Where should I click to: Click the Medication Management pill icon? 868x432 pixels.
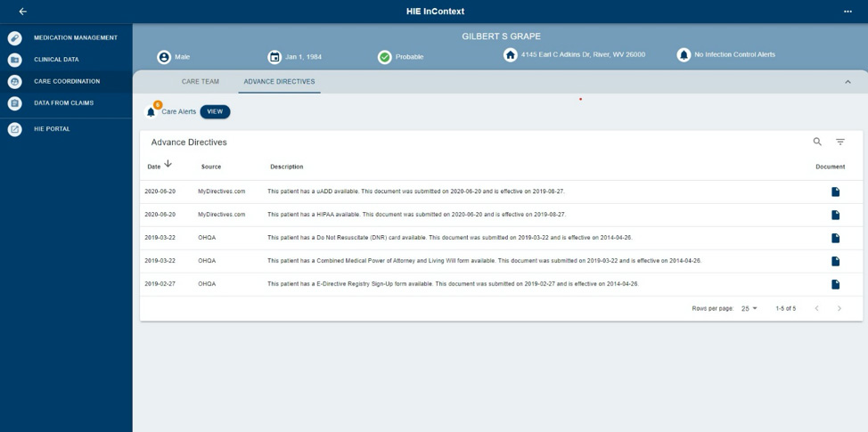point(15,38)
